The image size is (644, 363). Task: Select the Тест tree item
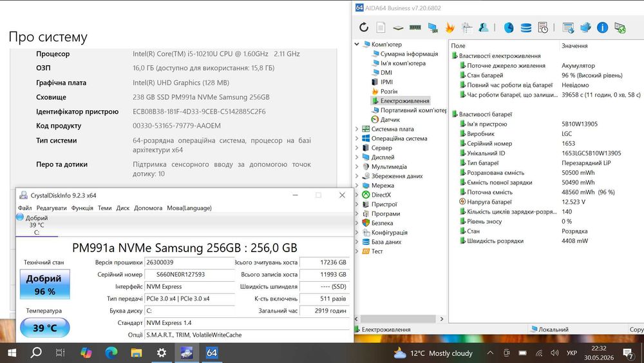(x=377, y=251)
